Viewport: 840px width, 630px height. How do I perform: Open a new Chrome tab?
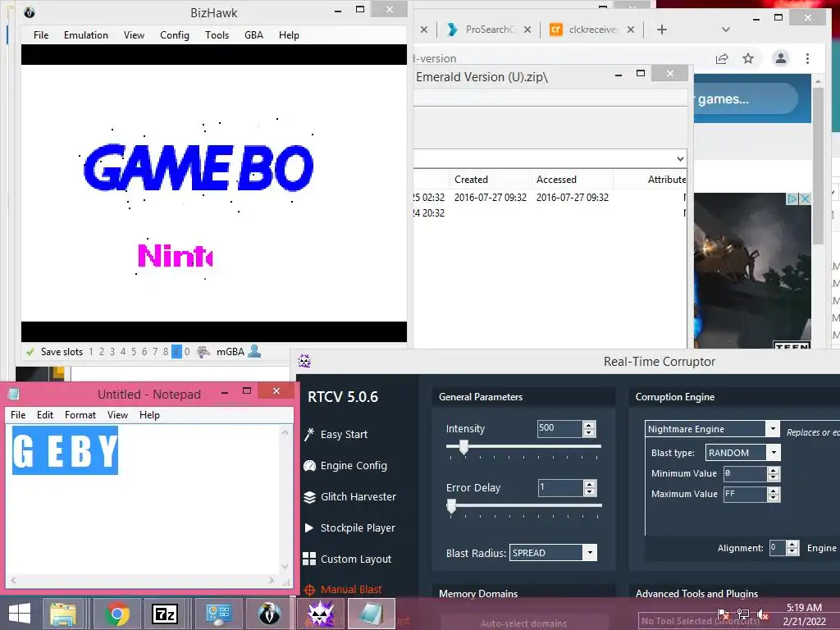click(662, 30)
